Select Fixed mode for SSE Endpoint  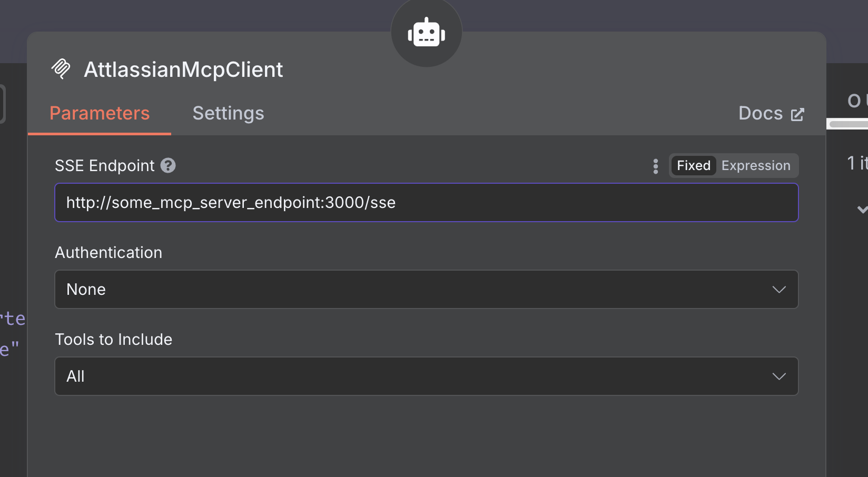694,165
